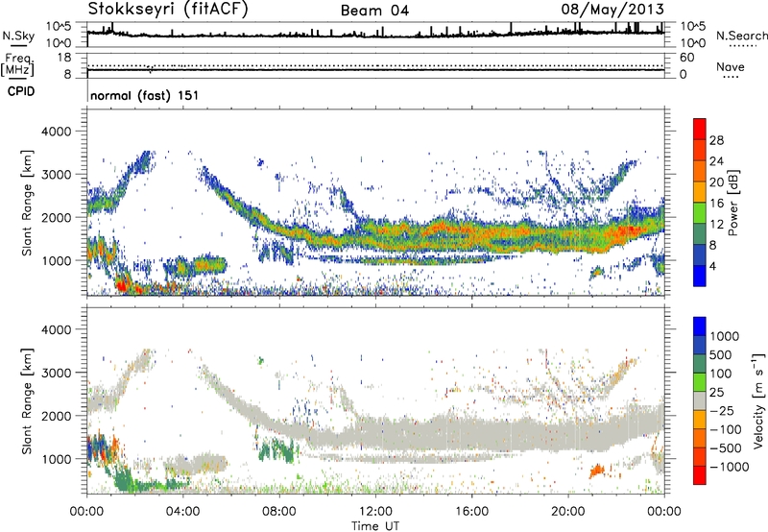Click the 'Freq. [MHz]' label
Image resolution: width=768 pixels, height=532 pixels.
coord(17,65)
